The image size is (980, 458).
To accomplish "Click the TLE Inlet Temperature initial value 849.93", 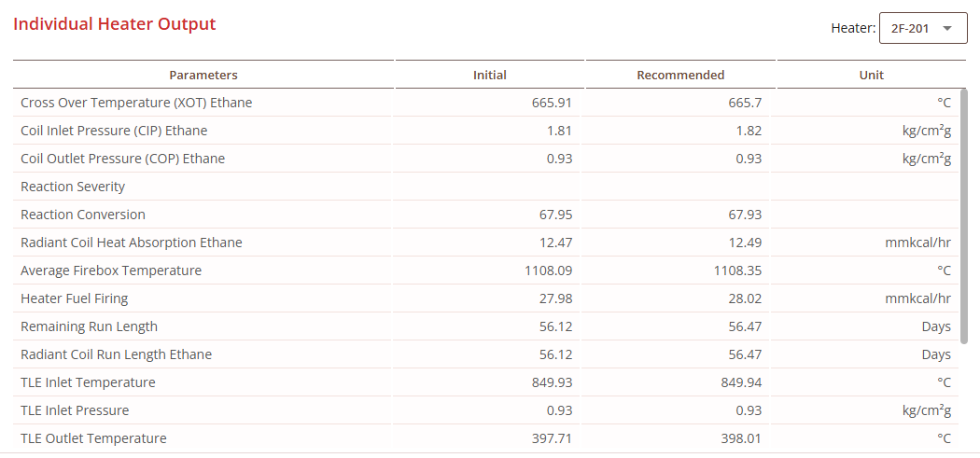I will (x=551, y=382).
